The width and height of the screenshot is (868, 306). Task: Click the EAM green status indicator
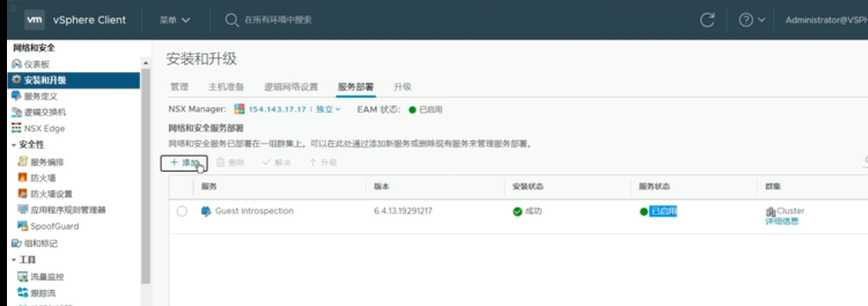click(412, 109)
